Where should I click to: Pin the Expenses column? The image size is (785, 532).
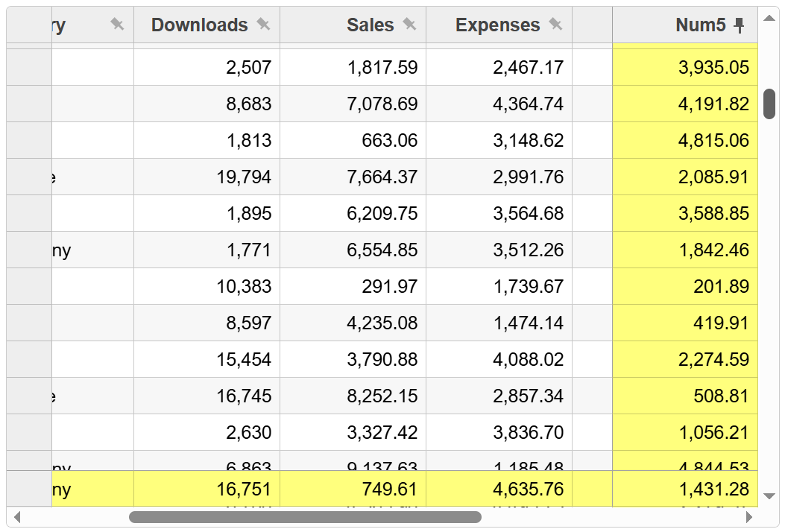pyautogui.click(x=555, y=25)
